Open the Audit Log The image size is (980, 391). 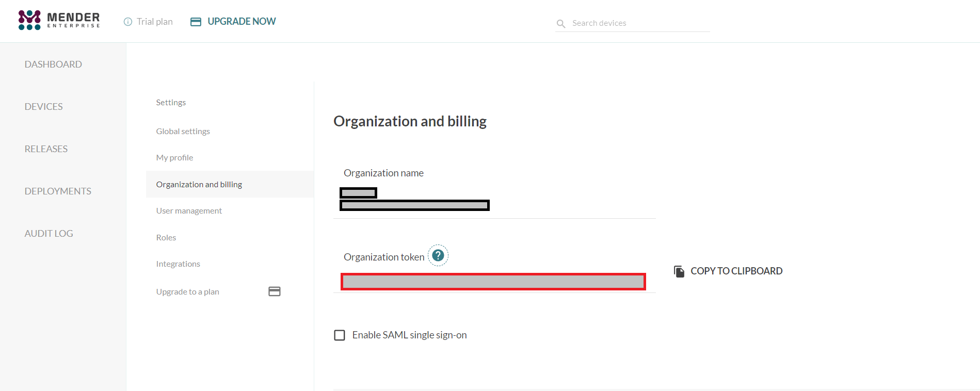click(49, 234)
